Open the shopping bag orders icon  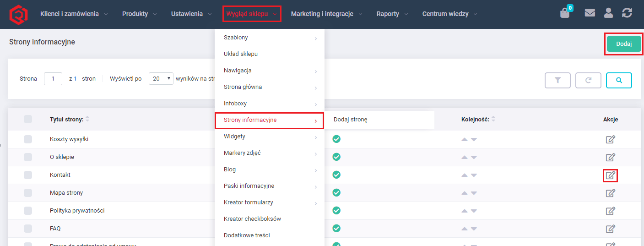coord(565,13)
